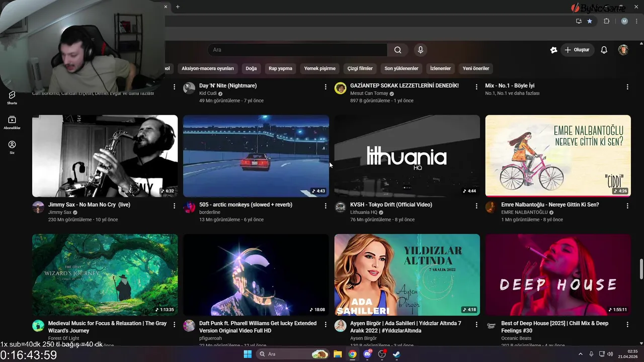The image size is (644, 362).
Task: Open options menu for Nereye Gittin Ki Sen video
Action: point(627,206)
